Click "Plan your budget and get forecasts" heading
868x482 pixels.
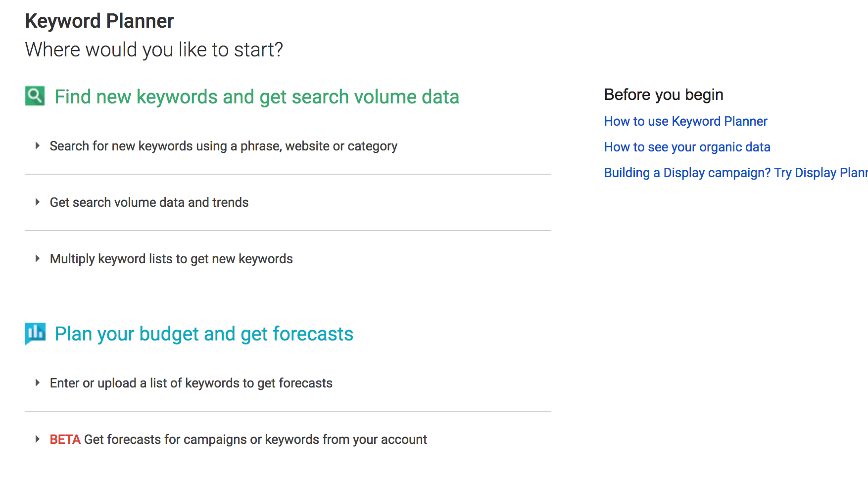click(x=204, y=334)
